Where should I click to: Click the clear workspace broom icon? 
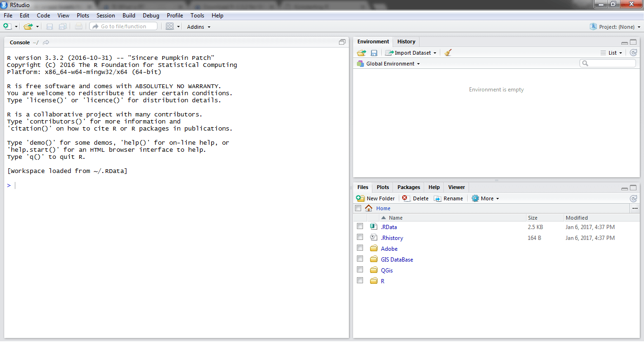point(448,53)
